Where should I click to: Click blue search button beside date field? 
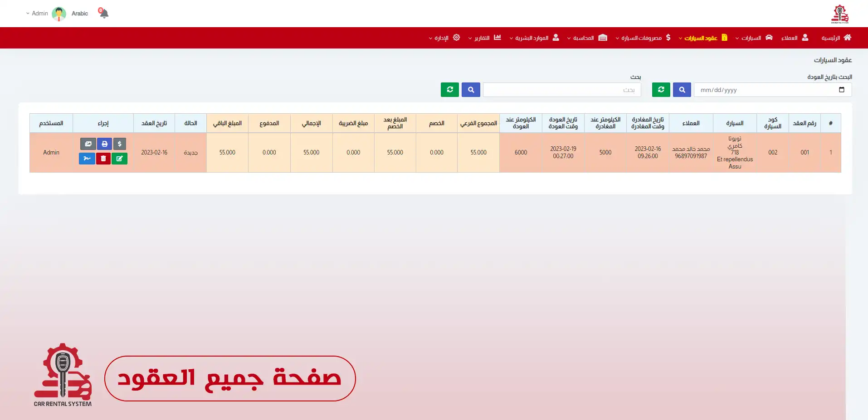point(682,90)
